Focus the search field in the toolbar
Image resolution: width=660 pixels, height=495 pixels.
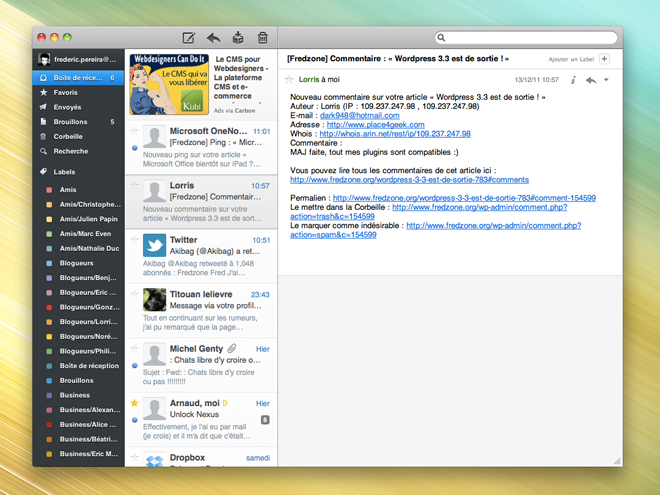pos(526,37)
